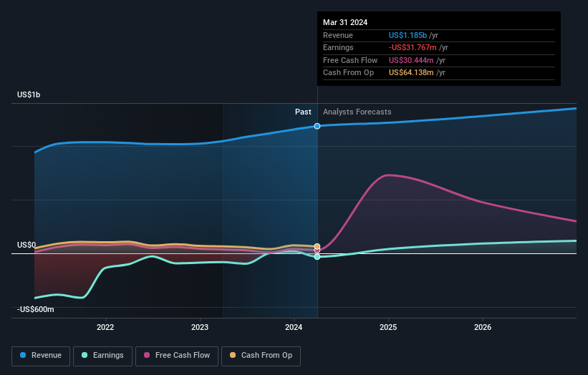Click the Revenue row label in tooltip
This screenshot has width=588, height=375.
338,35
